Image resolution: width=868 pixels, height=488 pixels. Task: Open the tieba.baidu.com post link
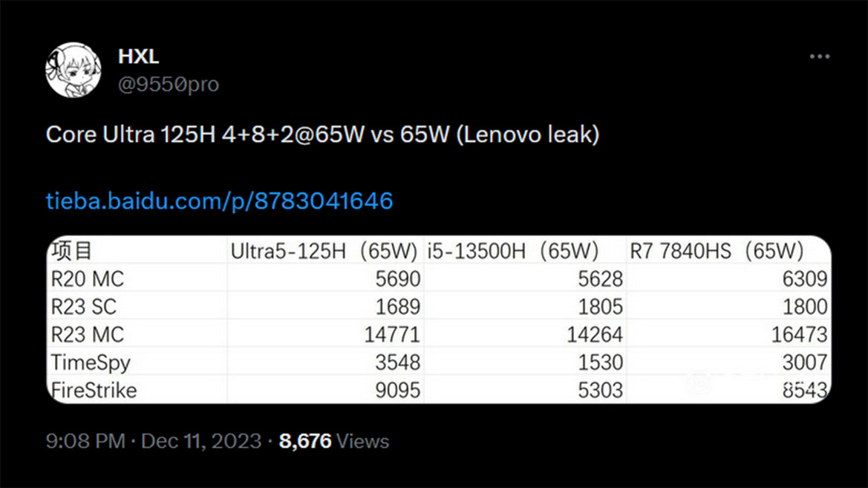[219, 201]
